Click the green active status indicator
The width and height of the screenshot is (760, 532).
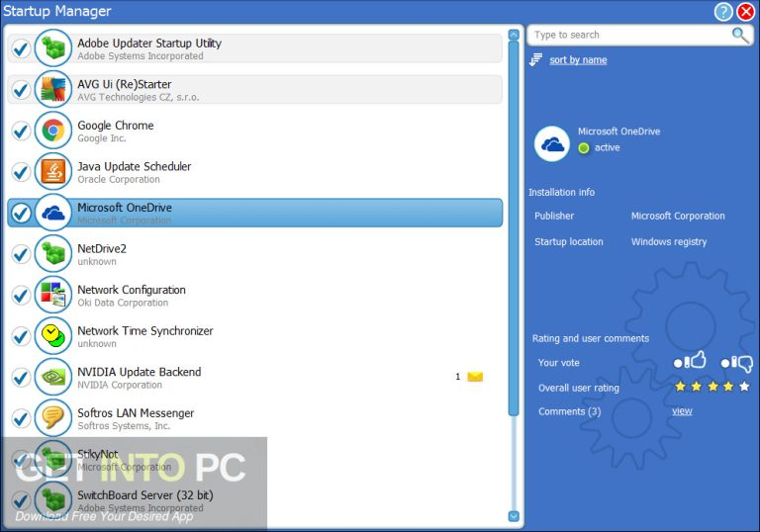point(584,147)
